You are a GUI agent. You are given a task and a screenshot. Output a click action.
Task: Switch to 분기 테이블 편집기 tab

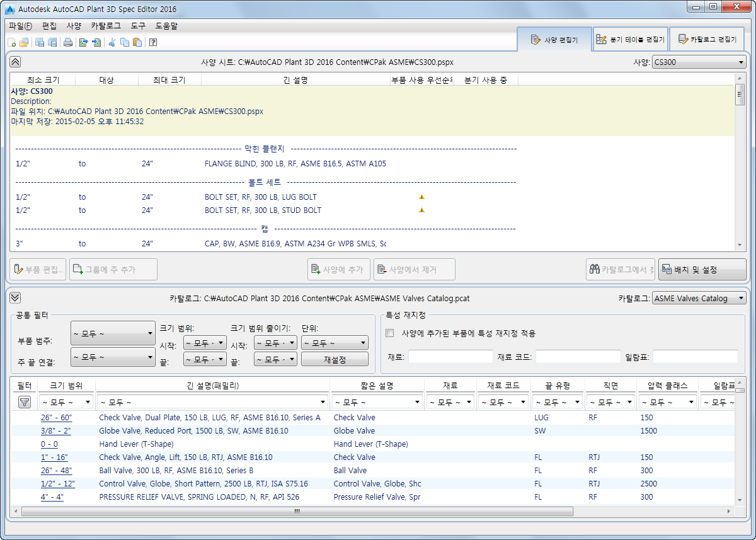click(x=631, y=40)
